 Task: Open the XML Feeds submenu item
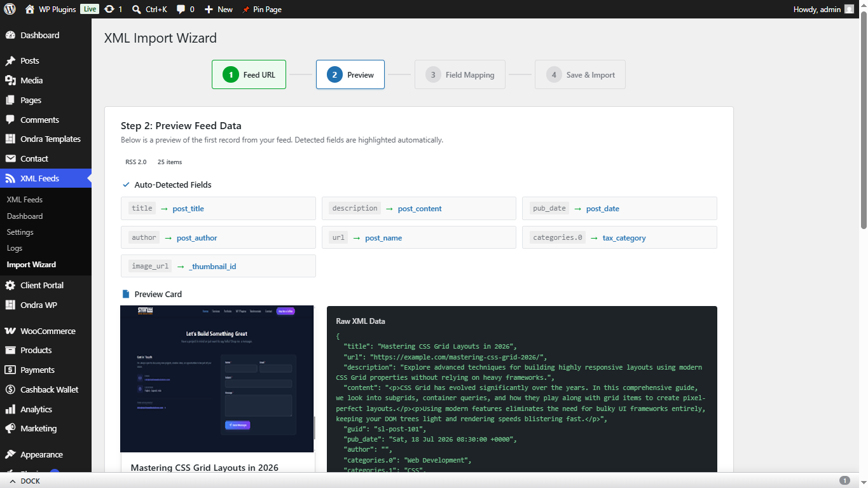click(x=25, y=200)
